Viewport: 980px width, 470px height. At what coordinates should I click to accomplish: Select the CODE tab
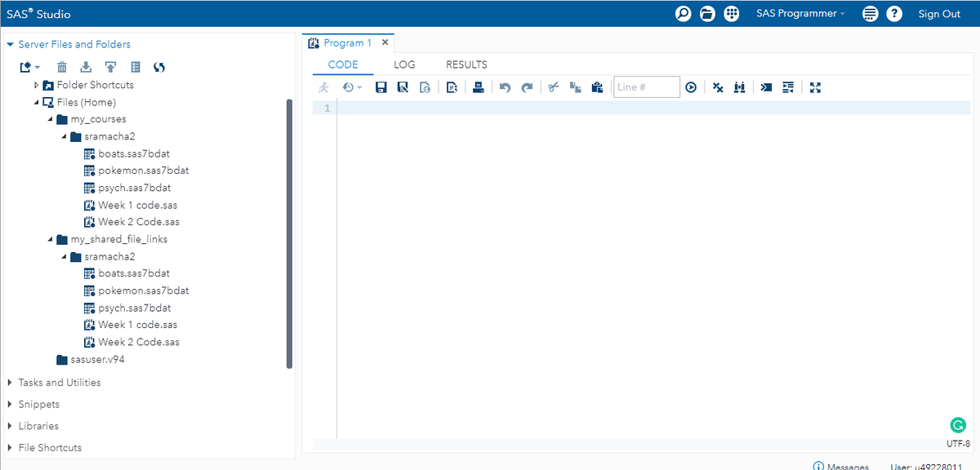click(x=343, y=64)
